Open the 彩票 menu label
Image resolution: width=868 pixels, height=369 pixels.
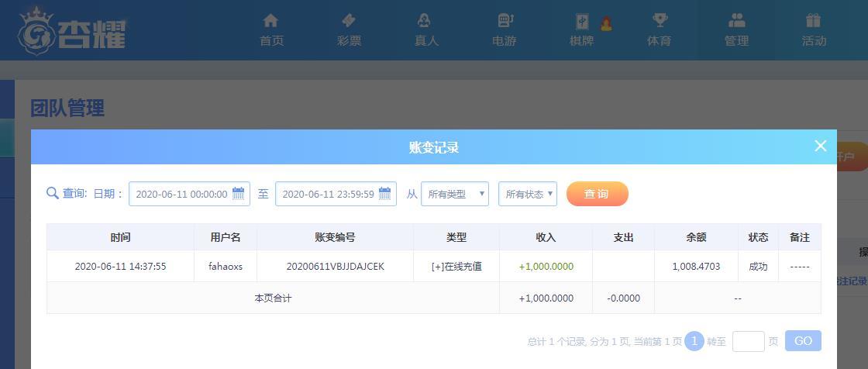tap(349, 41)
